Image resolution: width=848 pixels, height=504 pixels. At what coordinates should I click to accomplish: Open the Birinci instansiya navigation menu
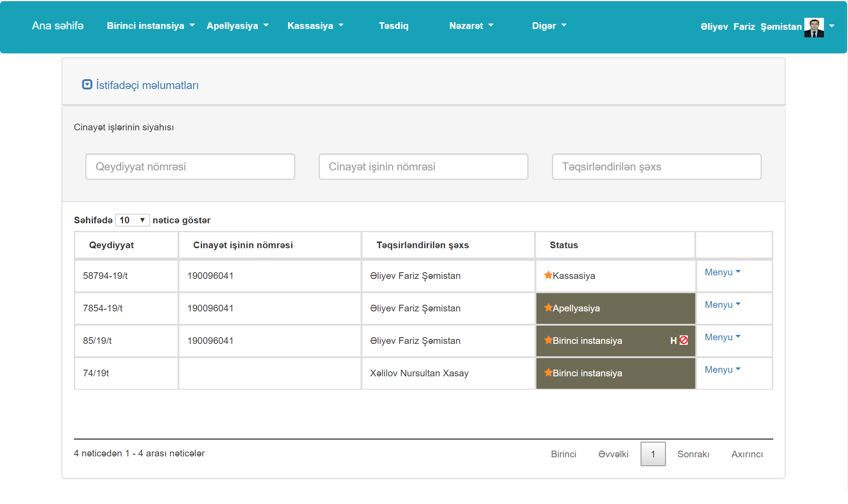pyautogui.click(x=150, y=26)
